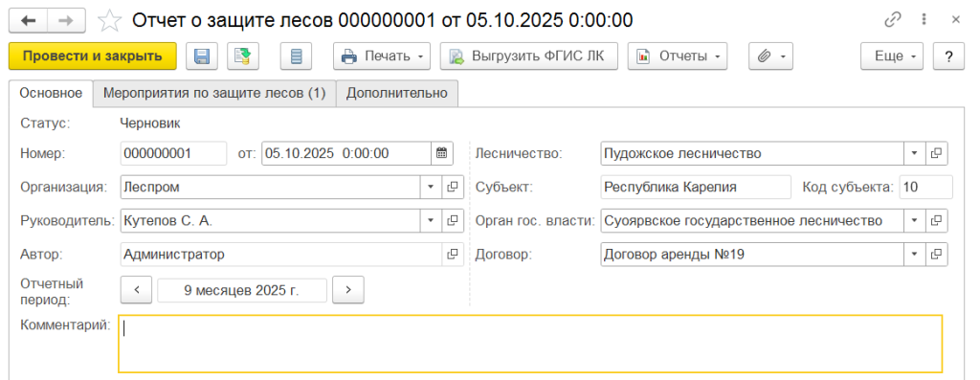Click the Субъект field Республика Карелия

(x=696, y=187)
